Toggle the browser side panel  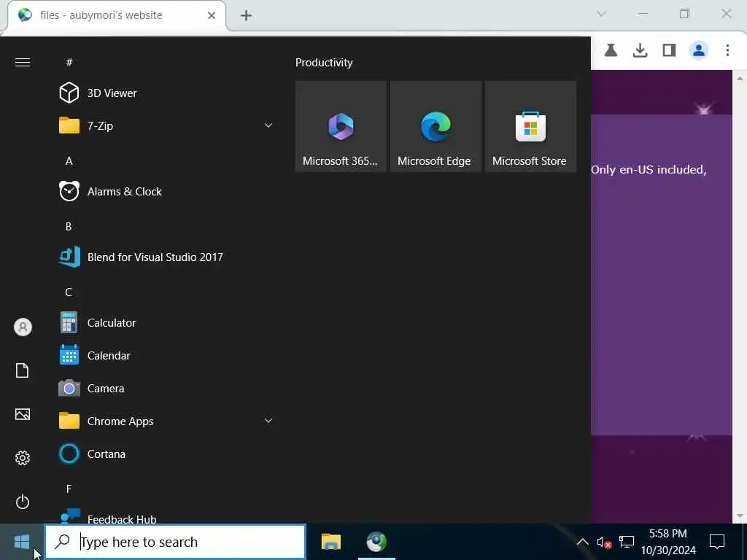670,50
